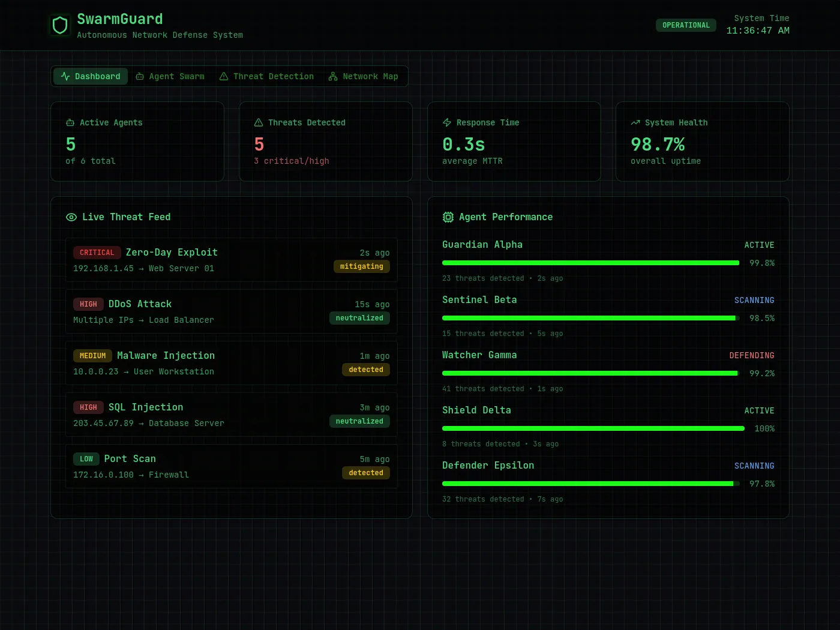Click the '3 critical/high' text
840x630 pixels.
[x=292, y=161]
